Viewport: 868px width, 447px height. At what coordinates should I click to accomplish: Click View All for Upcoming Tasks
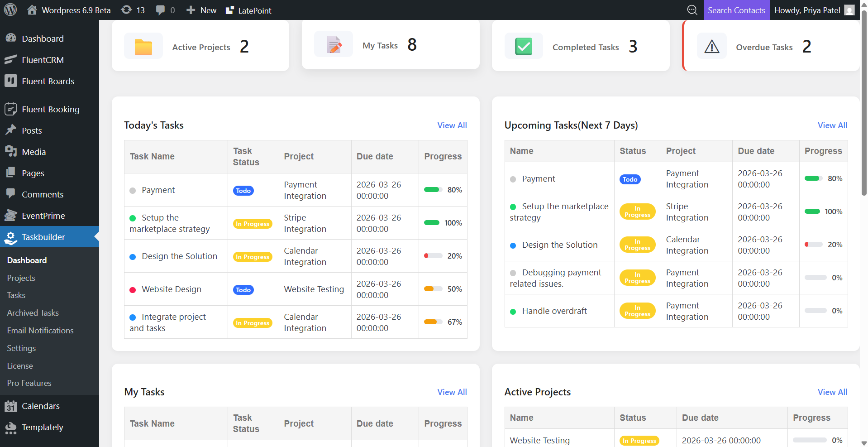[832, 125]
